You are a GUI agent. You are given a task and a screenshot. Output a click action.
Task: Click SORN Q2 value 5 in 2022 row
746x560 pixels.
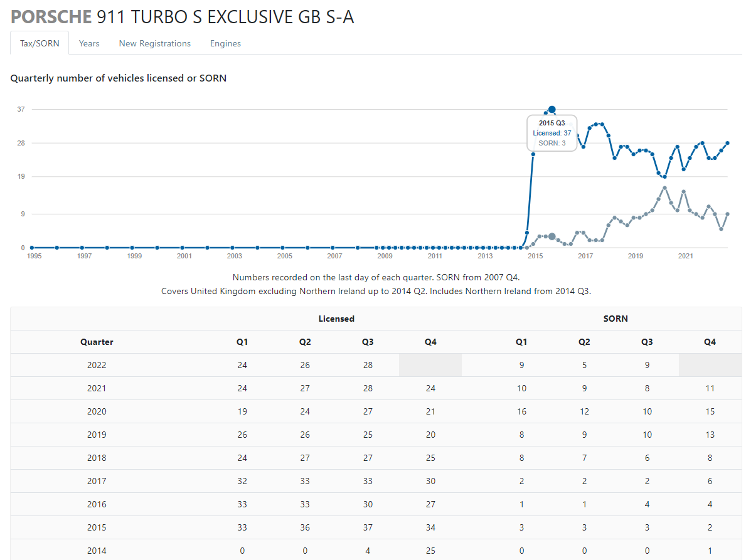click(x=584, y=365)
